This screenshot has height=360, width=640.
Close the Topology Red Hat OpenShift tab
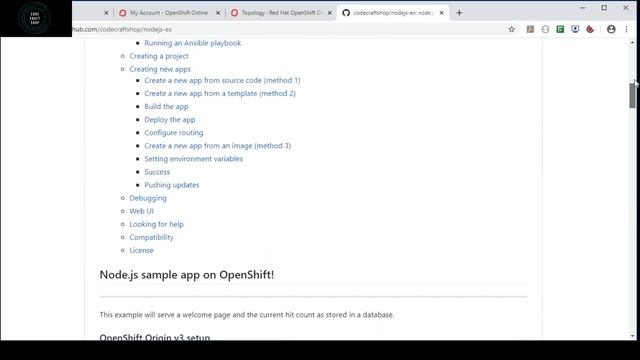tap(330, 13)
